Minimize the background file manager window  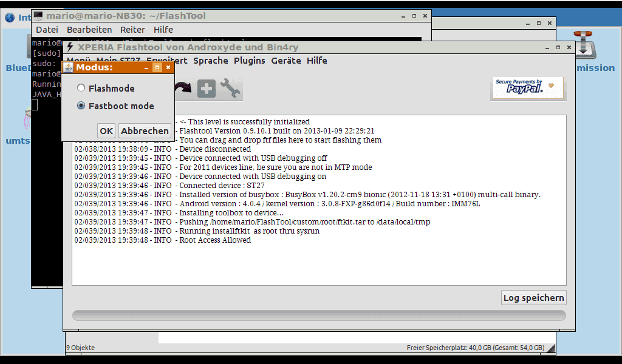[x=528, y=24]
